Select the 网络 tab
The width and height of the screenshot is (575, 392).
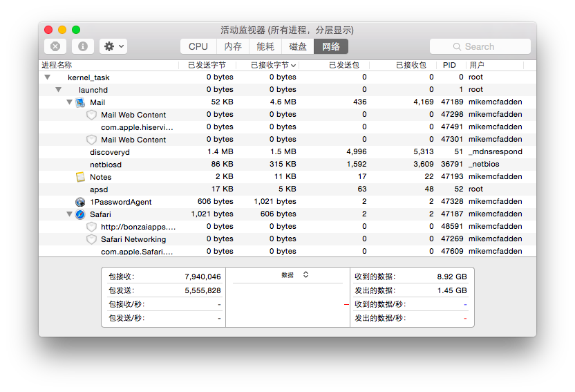(x=331, y=46)
